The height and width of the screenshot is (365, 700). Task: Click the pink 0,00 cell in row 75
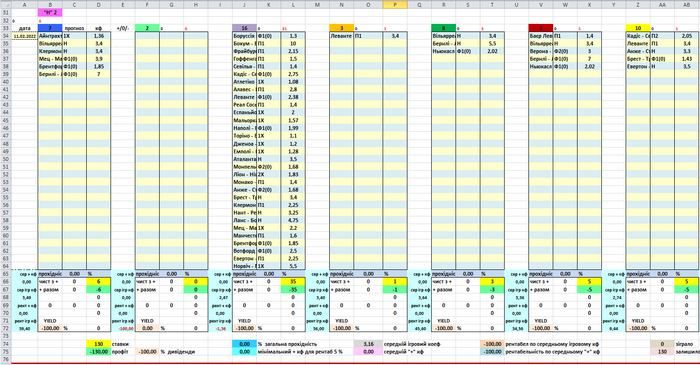click(x=369, y=352)
